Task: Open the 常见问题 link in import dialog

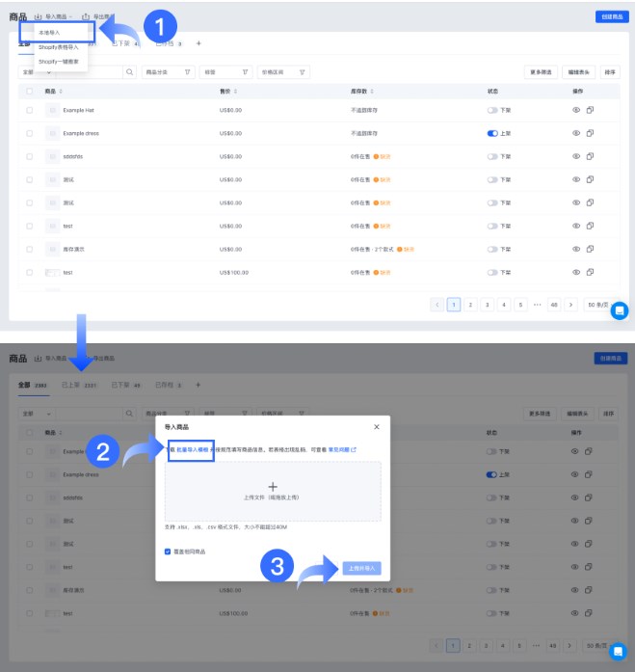Action: pos(340,449)
